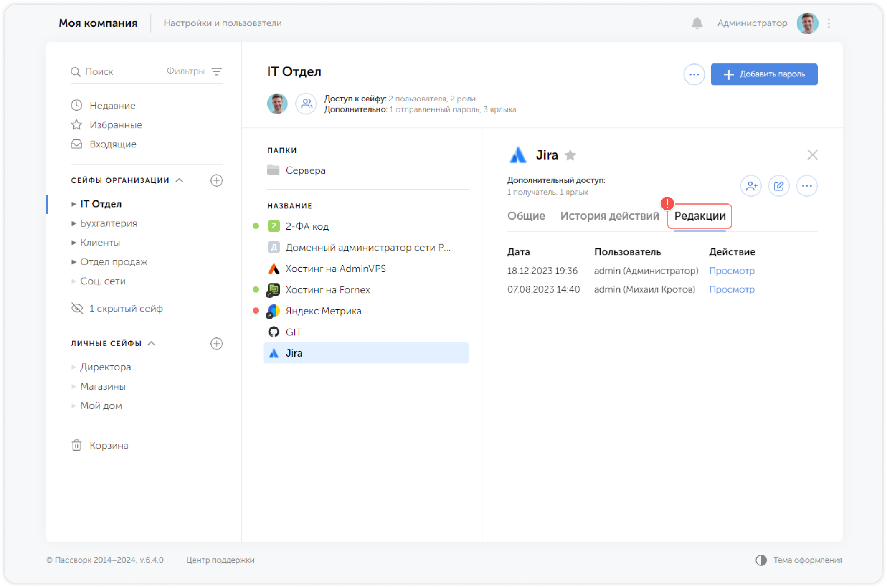Open the Корзина trash
887x588 pixels.
tap(109, 446)
